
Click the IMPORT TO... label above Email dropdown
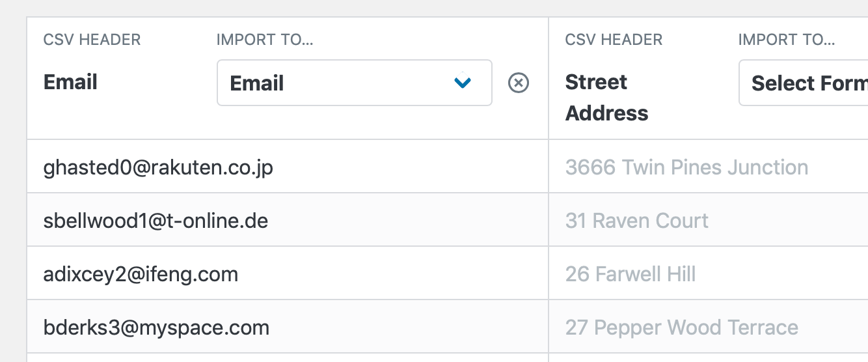pyautogui.click(x=265, y=40)
